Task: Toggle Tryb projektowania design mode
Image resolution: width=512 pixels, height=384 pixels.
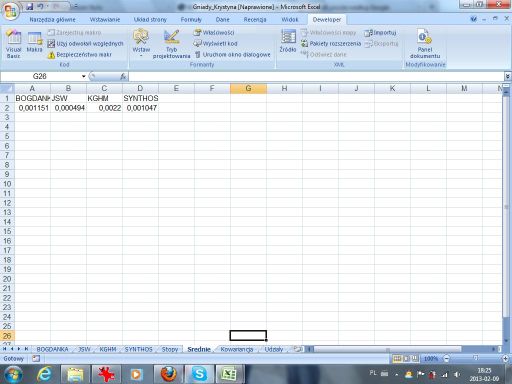Action: (171, 44)
